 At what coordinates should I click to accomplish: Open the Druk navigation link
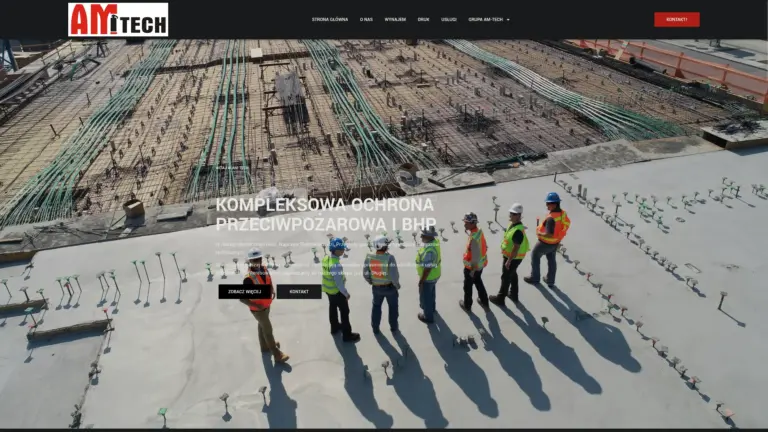[x=423, y=20]
